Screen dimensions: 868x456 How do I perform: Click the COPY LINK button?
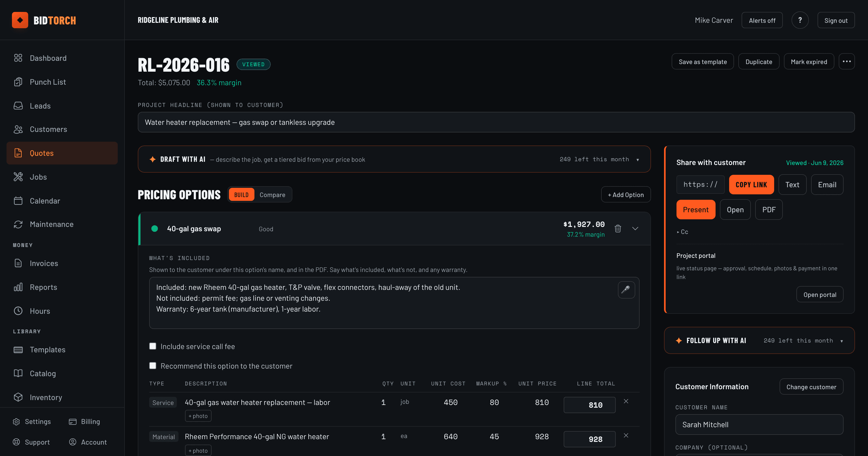pos(751,185)
